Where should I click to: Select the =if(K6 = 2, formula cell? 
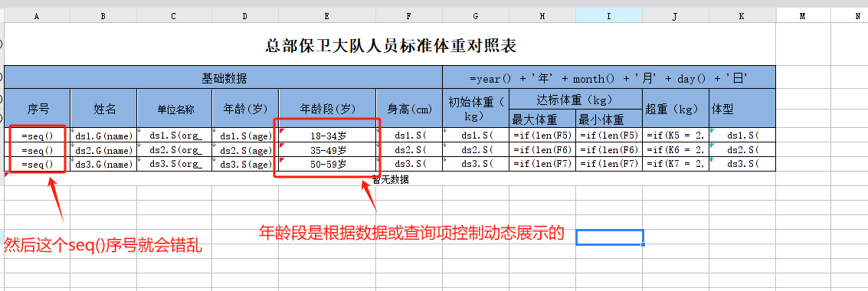[676, 150]
